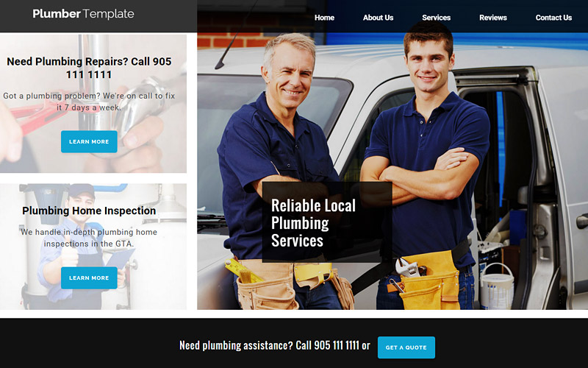The height and width of the screenshot is (368, 588).
Task: Open the Contact Us page
Action: [553, 18]
